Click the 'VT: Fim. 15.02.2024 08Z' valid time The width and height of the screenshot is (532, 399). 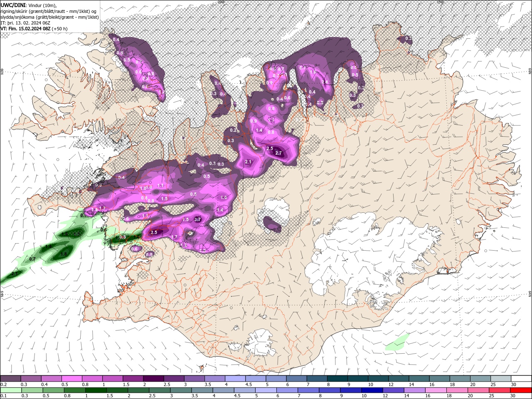coord(25,29)
